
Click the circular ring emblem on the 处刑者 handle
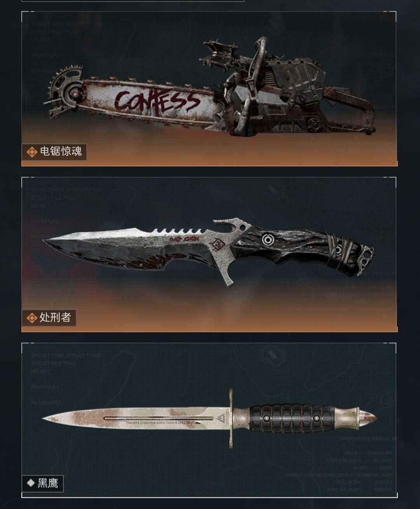point(267,240)
